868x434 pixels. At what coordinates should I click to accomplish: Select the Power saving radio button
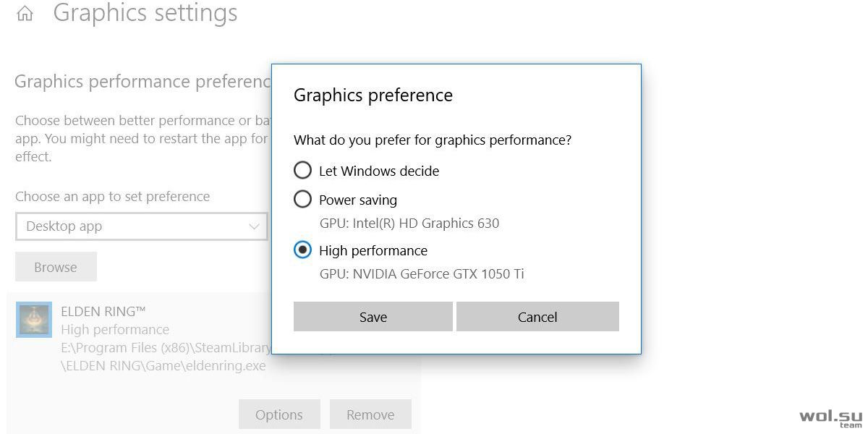pos(302,199)
